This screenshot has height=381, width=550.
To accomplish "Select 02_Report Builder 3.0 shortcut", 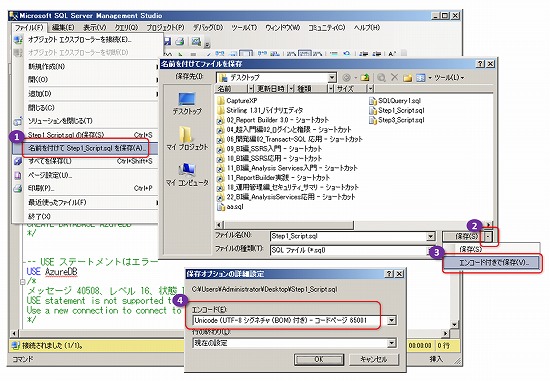I will (273, 120).
